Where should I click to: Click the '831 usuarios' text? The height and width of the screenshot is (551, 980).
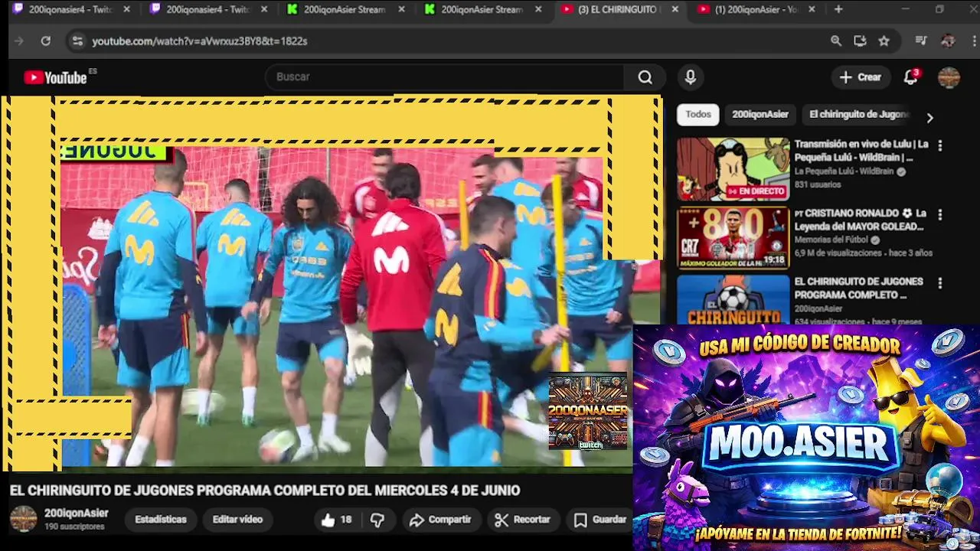coord(817,184)
